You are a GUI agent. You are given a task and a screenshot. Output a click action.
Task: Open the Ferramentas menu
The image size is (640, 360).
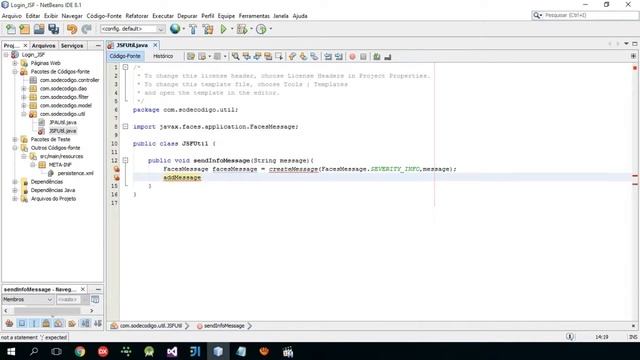click(254, 16)
